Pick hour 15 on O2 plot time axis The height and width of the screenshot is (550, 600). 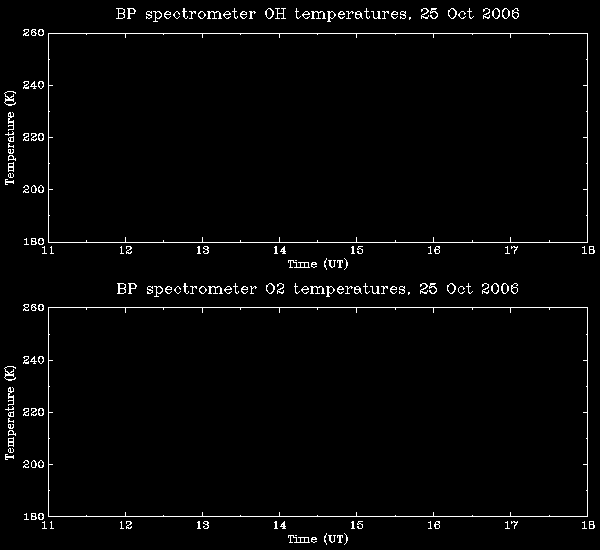tap(357, 525)
